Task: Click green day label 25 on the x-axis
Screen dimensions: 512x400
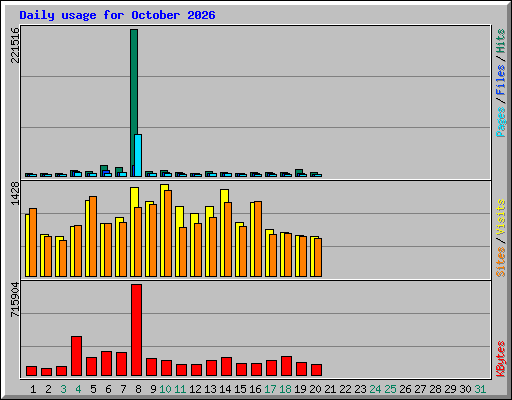Action: coord(390,389)
